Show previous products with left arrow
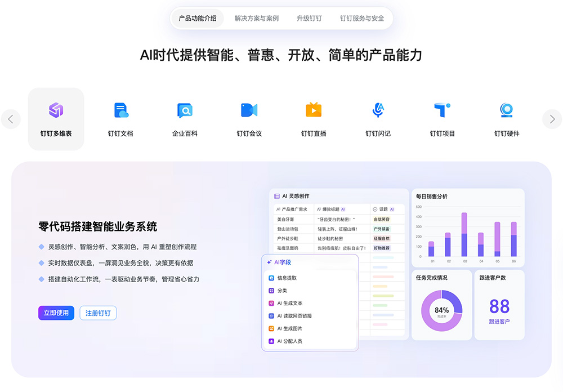The image size is (563, 392). click(11, 119)
